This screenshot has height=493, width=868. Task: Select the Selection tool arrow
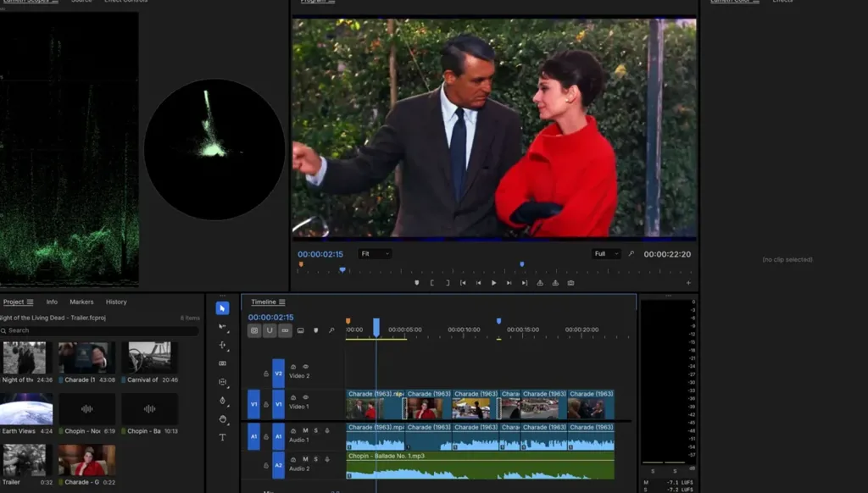[x=222, y=308]
